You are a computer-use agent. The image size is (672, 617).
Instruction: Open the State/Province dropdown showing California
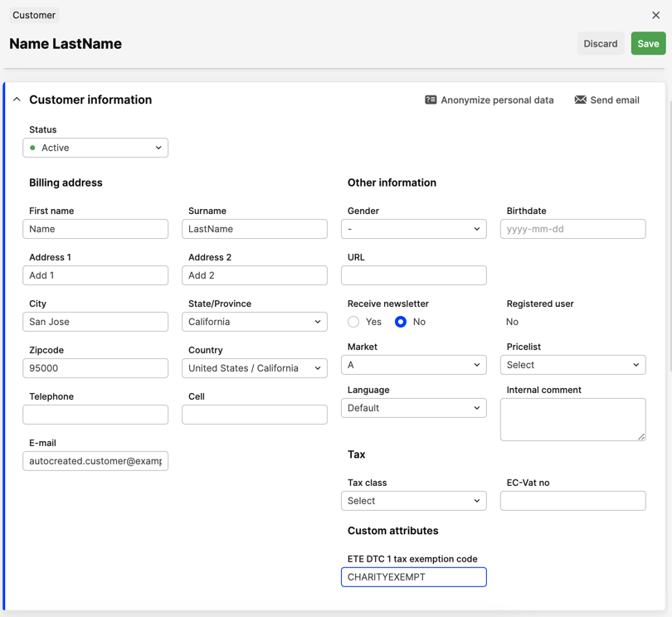(254, 321)
